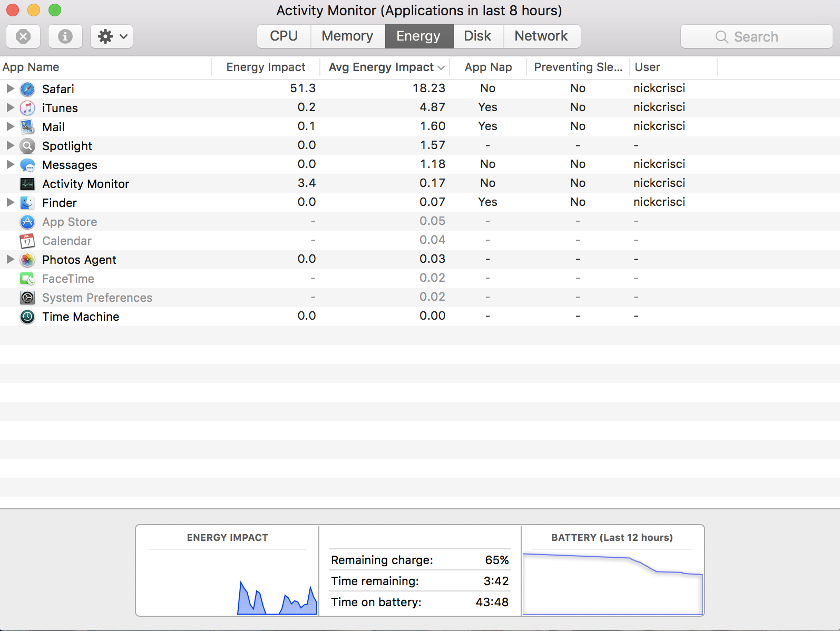Image resolution: width=840 pixels, height=631 pixels.
Task: Click the force quit process button
Action: click(23, 36)
